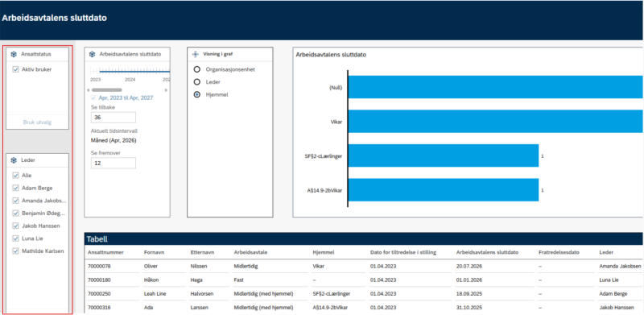Image resolution: width=644 pixels, height=315 pixels.
Task: Click the Måned (Apr, 2026) interval text
Action: [x=114, y=140]
